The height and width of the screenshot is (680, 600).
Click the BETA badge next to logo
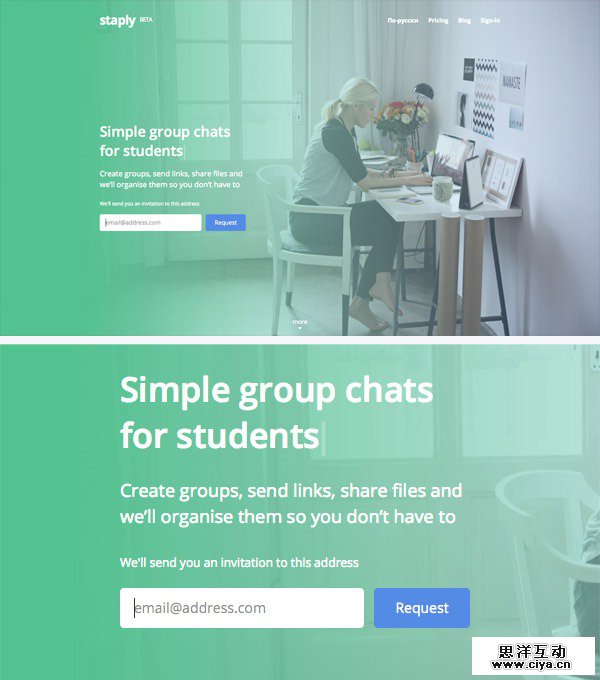point(146,20)
